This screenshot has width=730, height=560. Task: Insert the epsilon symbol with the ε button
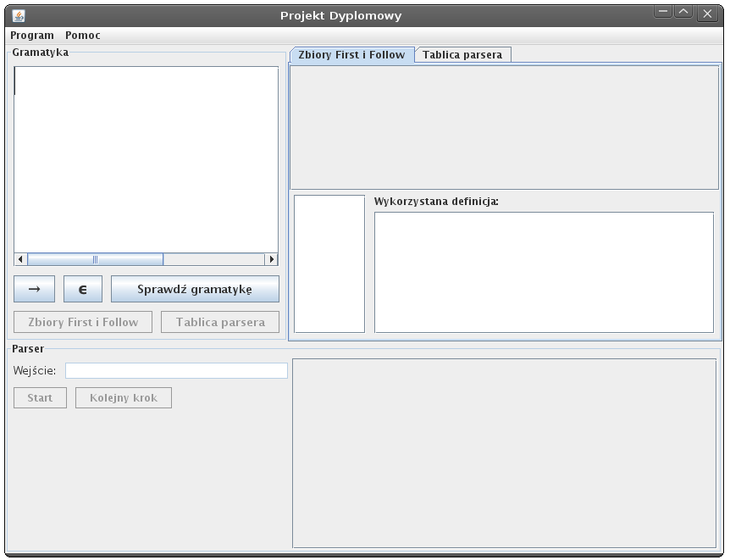(83, 289)
